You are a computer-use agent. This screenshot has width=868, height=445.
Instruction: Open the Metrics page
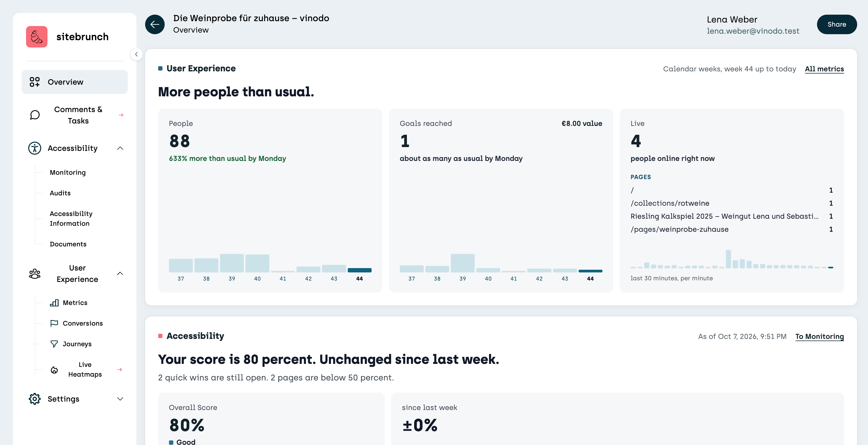[75, 303]
